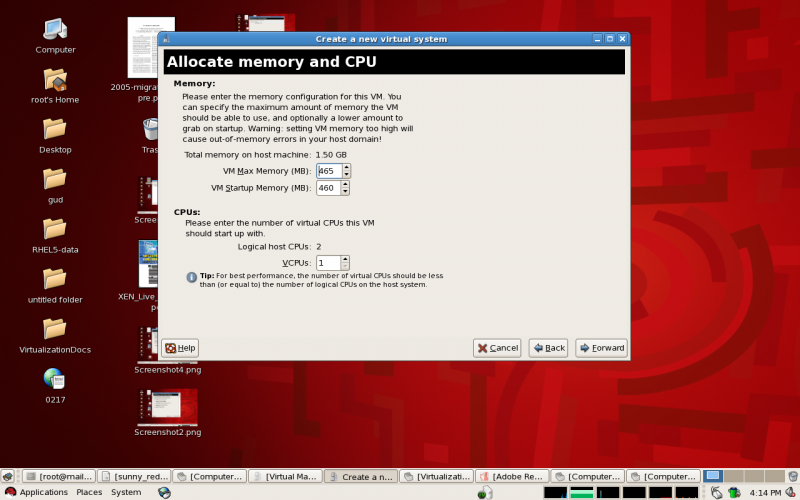Click the trash applet in top panel

pyautogui.click(x=793, y=477)
